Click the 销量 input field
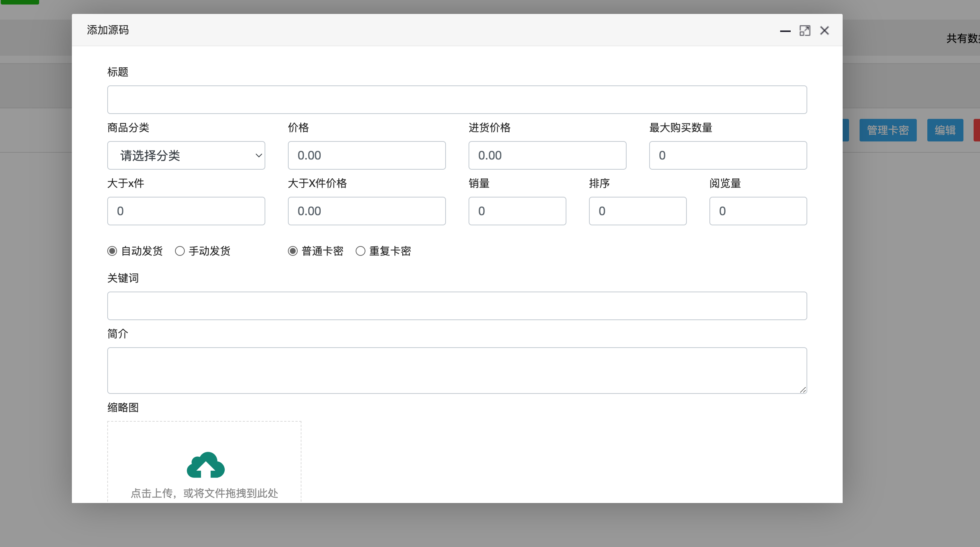Viewport: 980px width, 547px height. [517, 211]
